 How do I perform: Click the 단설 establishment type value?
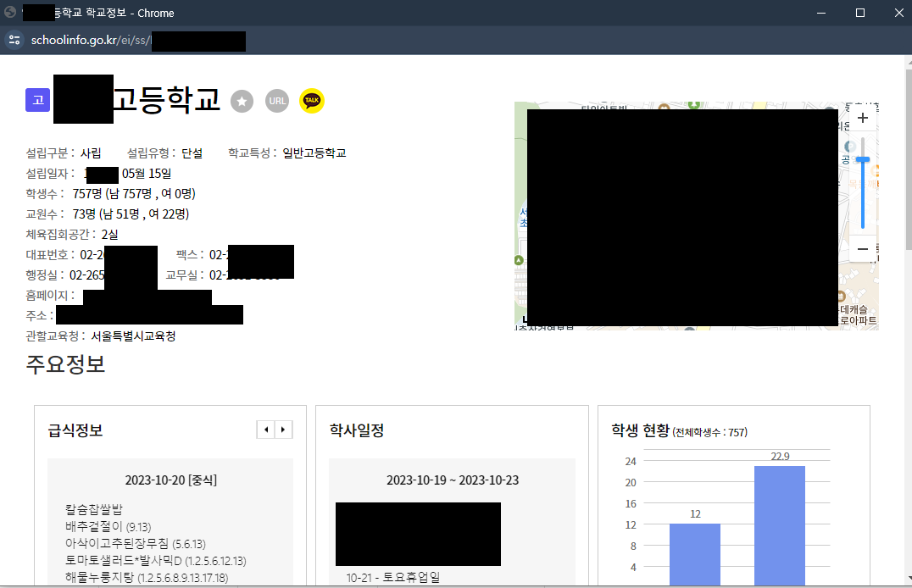(x=192, y=153)
